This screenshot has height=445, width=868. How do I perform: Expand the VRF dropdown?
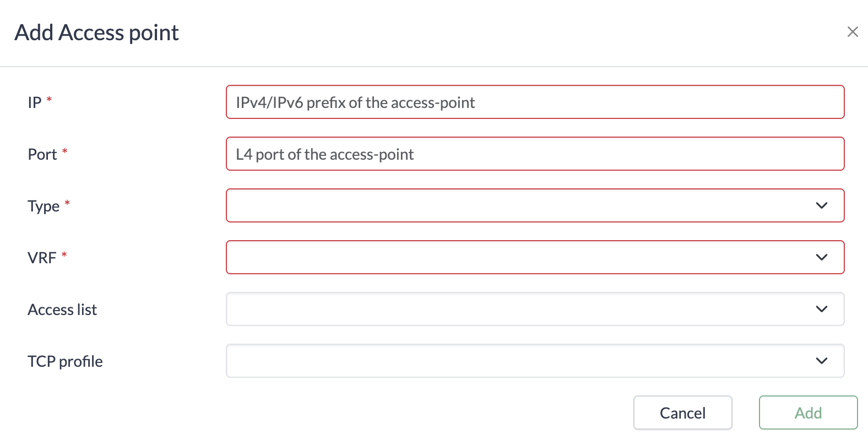point(518,257)
